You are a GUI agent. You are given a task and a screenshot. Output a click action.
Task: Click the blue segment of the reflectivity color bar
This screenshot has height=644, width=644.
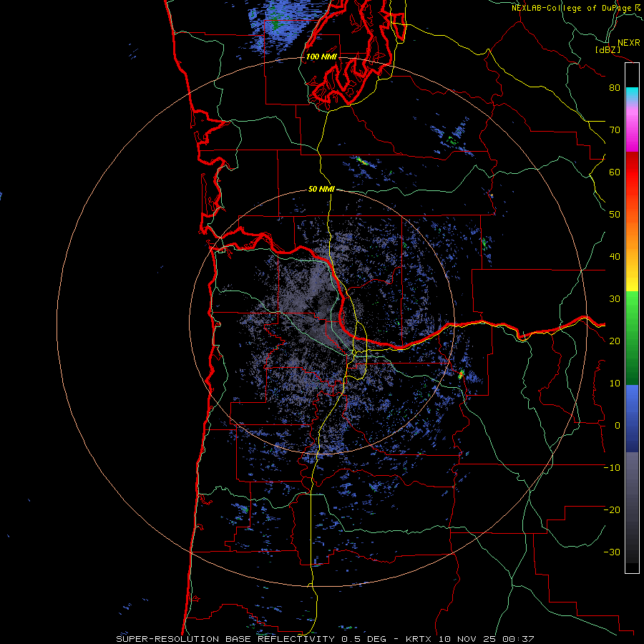(x=632, y=419)
